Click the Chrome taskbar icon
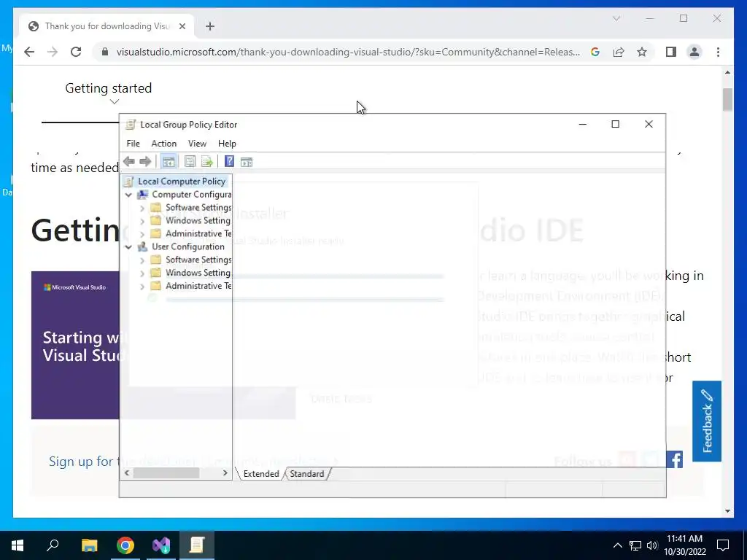 [x=125, y=545]
